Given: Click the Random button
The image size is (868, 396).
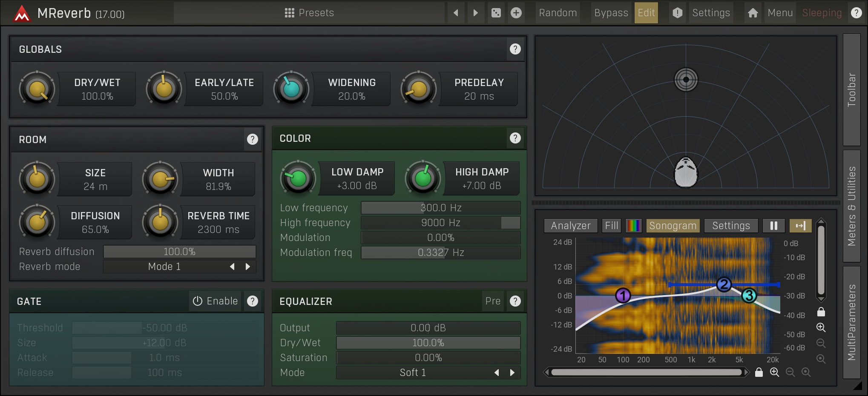Looking at the screenshot, I should (x=558, y=13).
